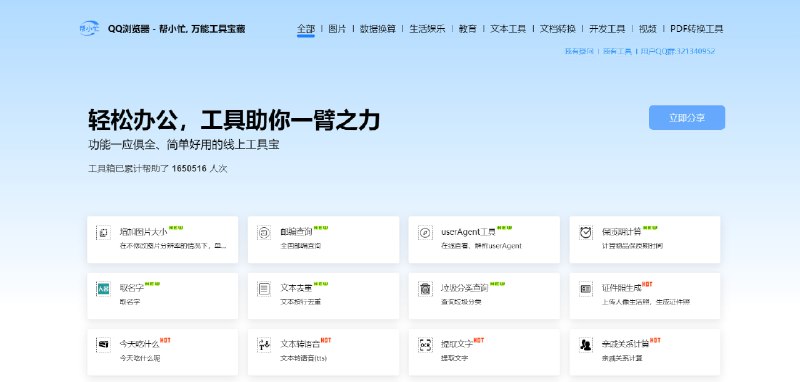
Task: Click the 保质期计算 clock icon
Action: [586, 233]
